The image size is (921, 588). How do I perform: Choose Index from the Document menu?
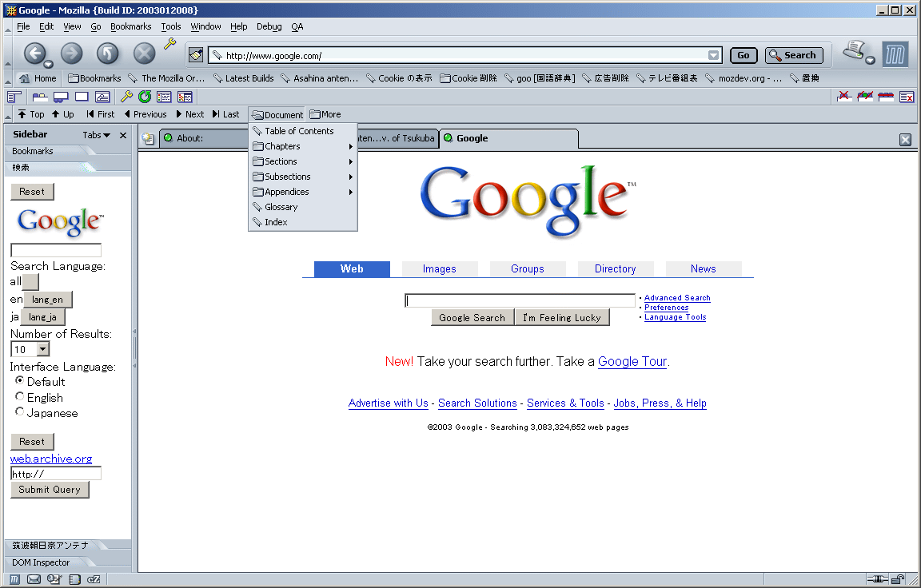pyautogui.click(x=303, y=222)
